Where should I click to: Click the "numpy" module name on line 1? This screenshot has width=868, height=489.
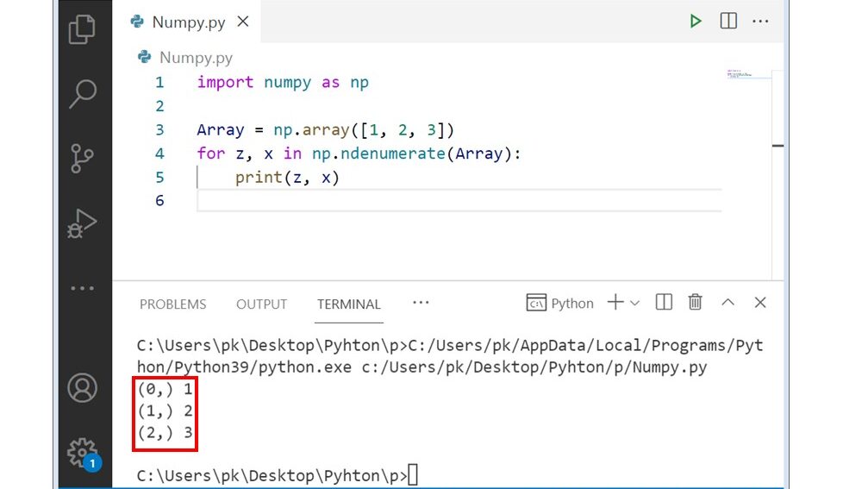pyautogui.click(x=287, y=83)
